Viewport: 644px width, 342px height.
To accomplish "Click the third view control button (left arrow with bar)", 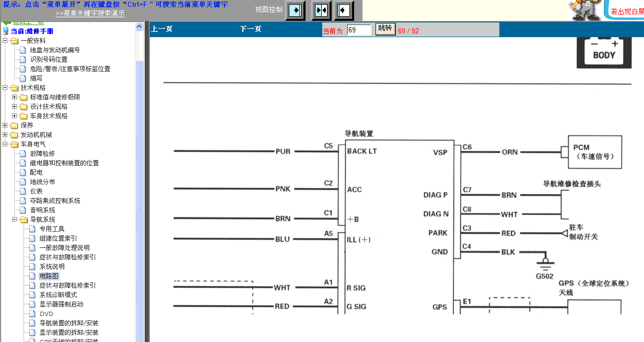I will [343, 10].
